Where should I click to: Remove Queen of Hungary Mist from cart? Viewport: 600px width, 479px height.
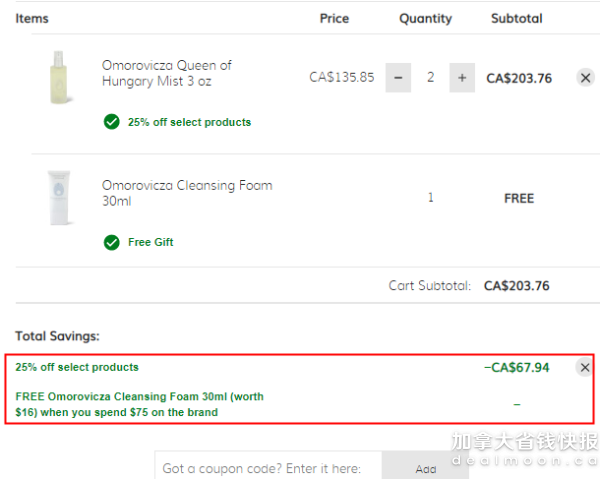tap(585, 78)
